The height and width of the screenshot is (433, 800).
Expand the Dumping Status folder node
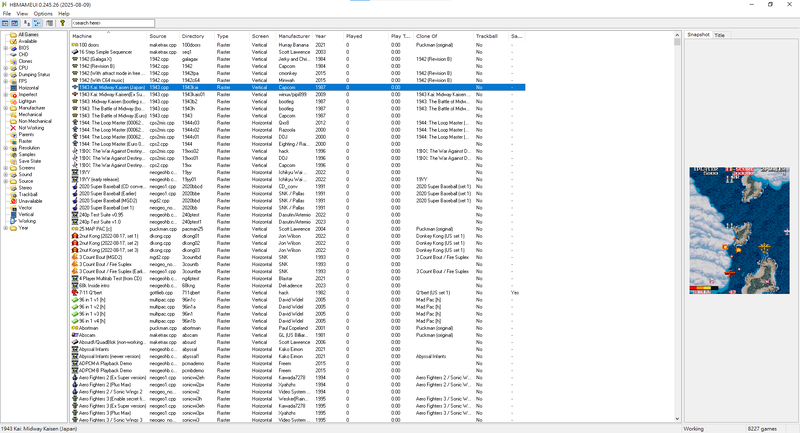pos(6,74)
